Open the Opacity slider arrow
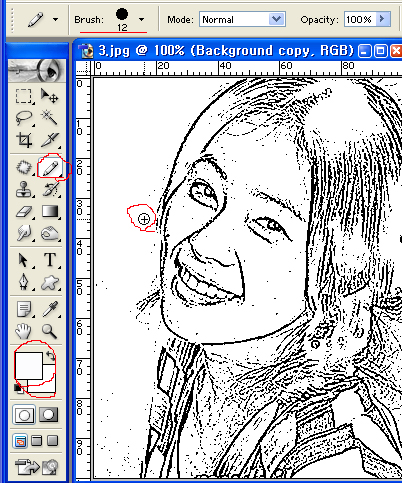402x483 pixels. tap(383, 19)
